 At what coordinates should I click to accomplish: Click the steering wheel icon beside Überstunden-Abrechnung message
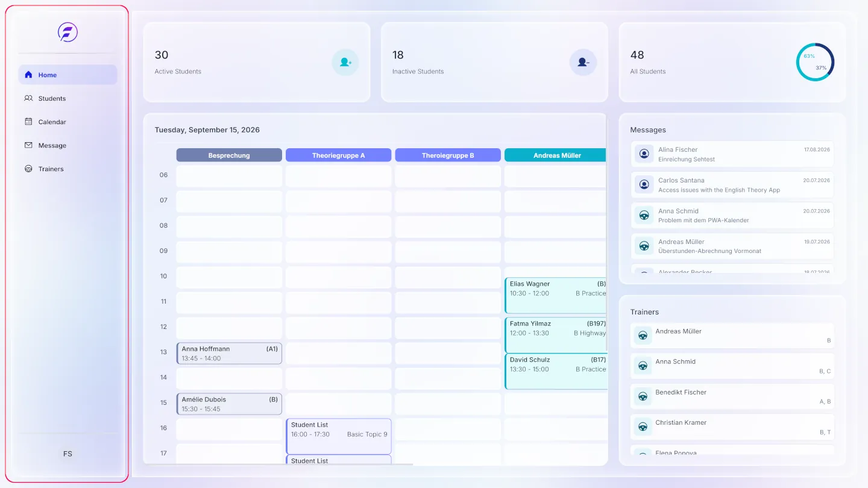[644, 246]
